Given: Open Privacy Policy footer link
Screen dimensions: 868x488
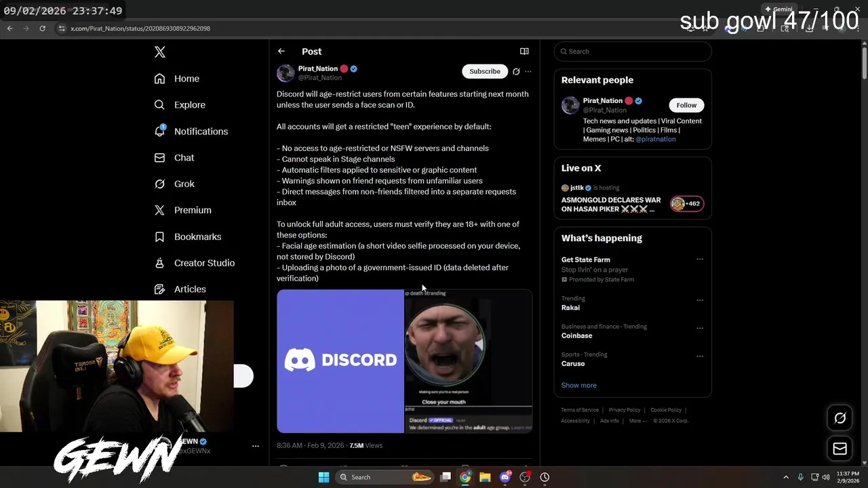Looking at the screenshot, I should click(625, 410).
